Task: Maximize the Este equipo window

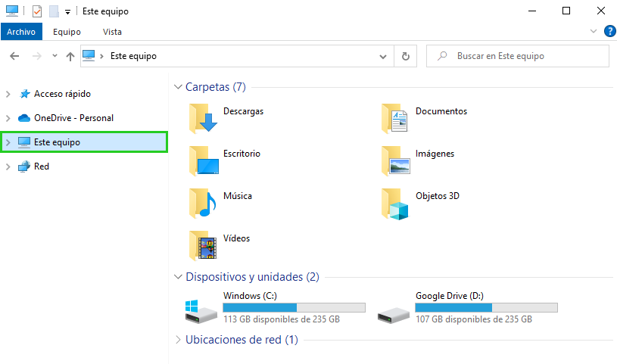Action: coord(566,11)
